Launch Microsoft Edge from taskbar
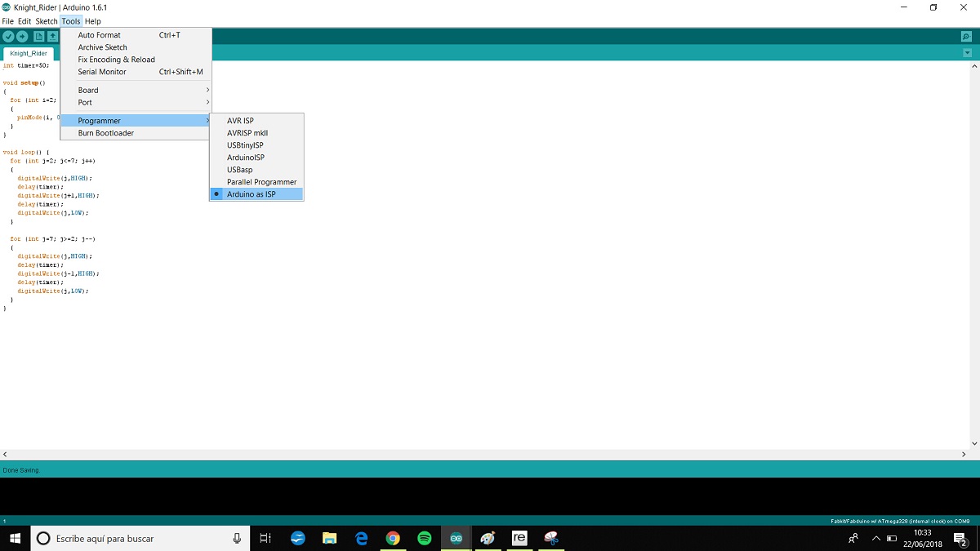The image size is (980, 551). click(x=362, y=538)
